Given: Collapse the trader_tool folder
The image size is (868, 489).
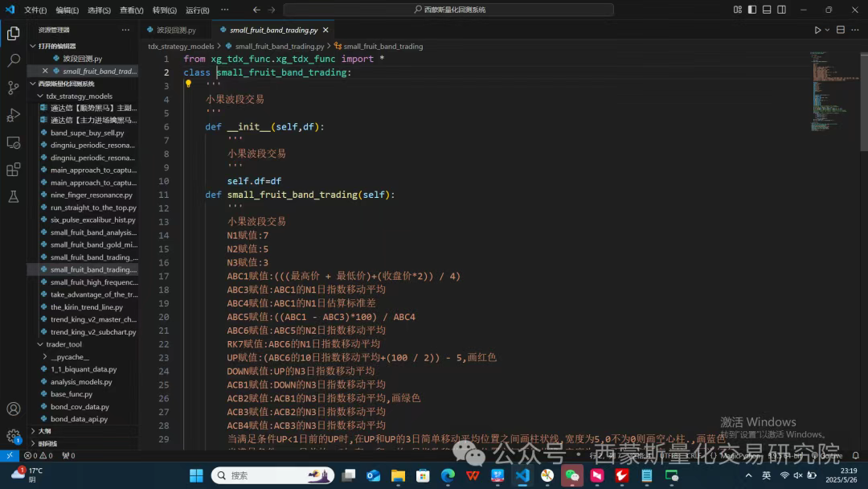Looking at the screenshot, I should (83, 344).
